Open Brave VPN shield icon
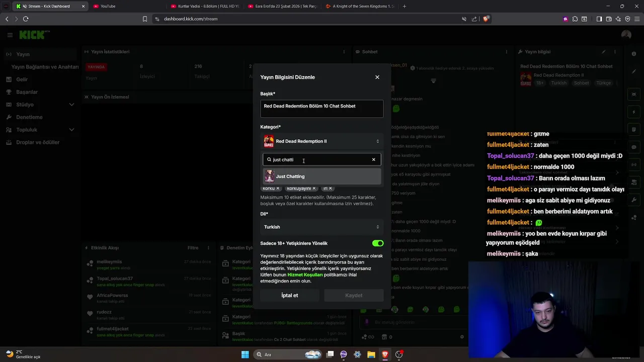 click(x=627, y=19)
